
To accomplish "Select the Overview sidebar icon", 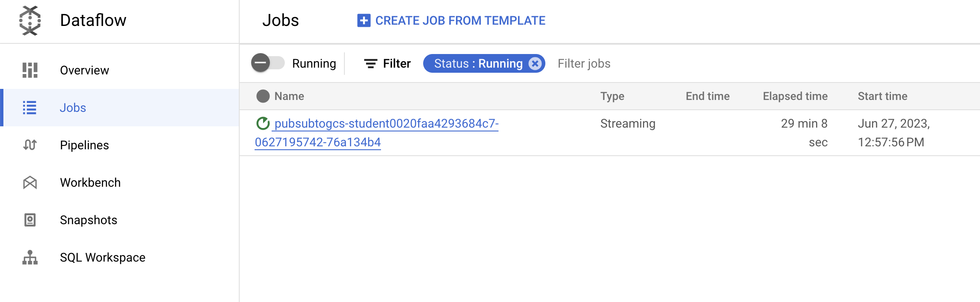I will (x=29, y=70).
